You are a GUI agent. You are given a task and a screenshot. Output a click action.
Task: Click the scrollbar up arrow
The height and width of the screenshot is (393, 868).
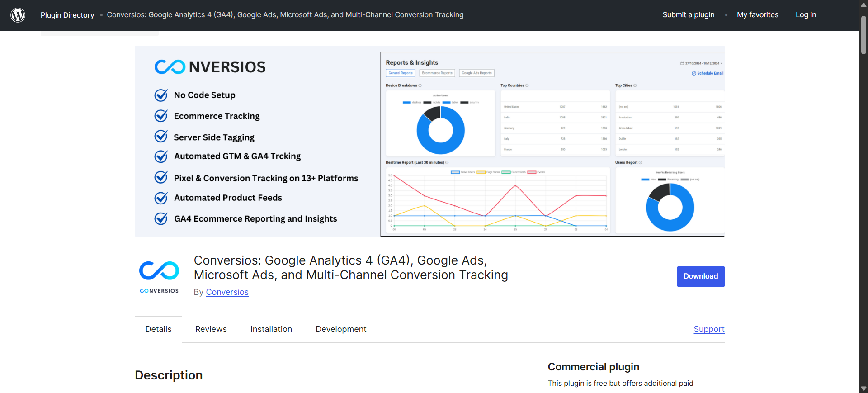(x=863, y=5)
